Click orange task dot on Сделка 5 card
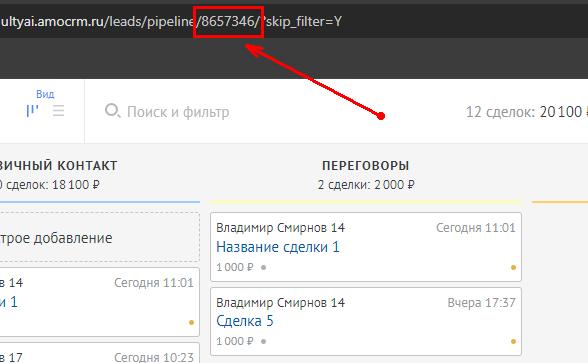Screen dimensions: 588x363 [x=513, y=341]
